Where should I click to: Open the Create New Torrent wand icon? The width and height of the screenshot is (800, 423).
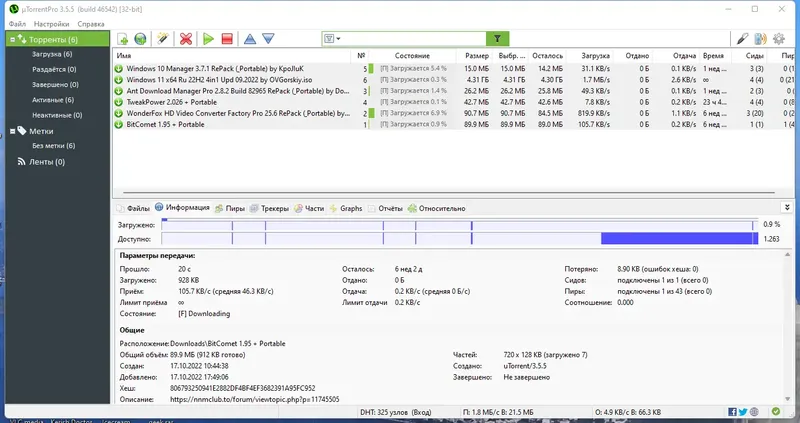pyautogui.click(x=163, y=39)
